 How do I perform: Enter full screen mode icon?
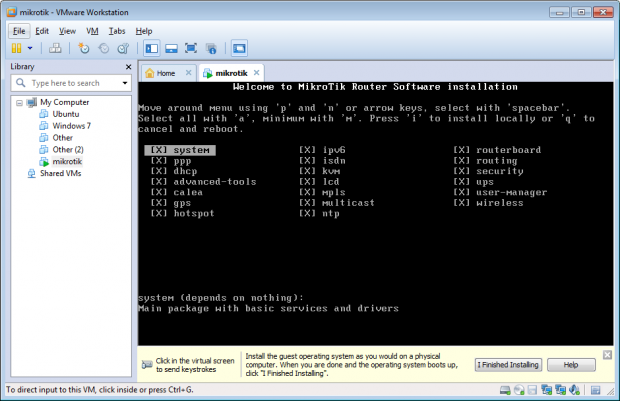[x=191, y=48]
